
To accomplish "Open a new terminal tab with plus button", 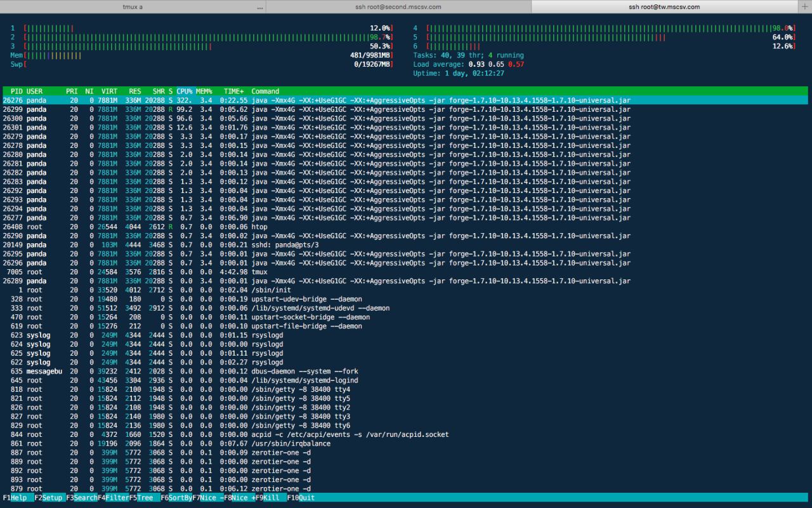I will tap(805, 6).
